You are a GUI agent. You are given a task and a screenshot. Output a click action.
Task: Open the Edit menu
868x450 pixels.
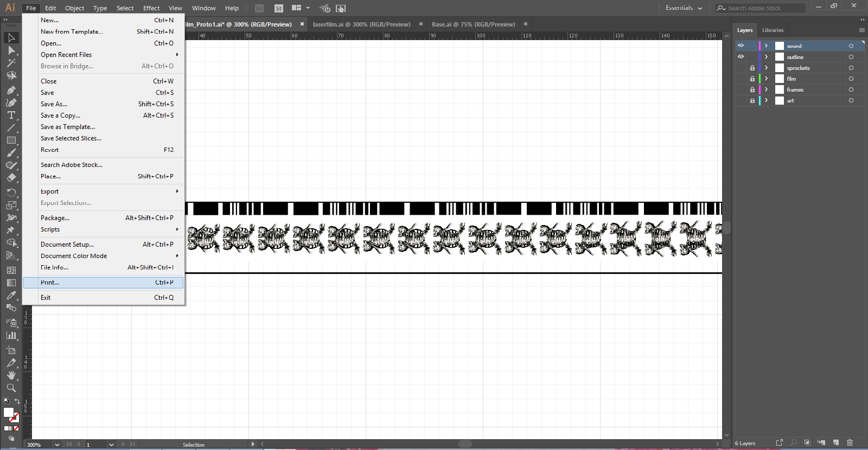point(50,8)
